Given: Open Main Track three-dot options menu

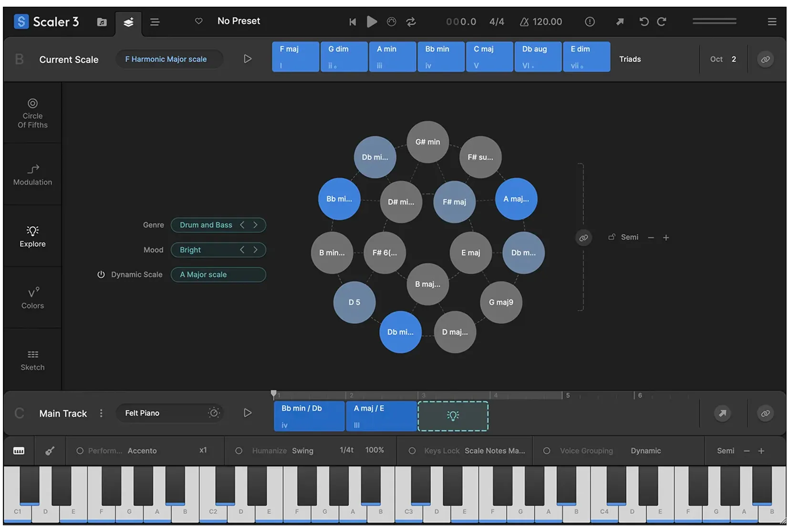Looking at the screenshot, I should [101, 413].
